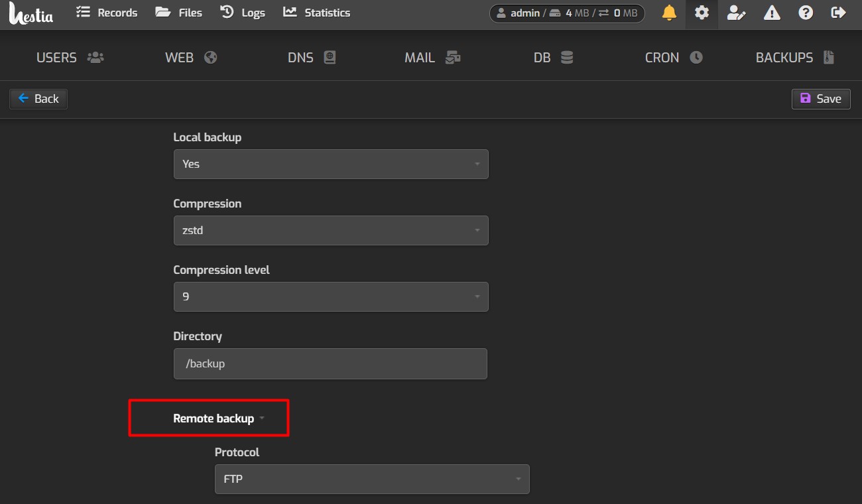Switch to the BACKUPS tab
The height and width of the screenshot is (504, 862).
click(794, 58)
